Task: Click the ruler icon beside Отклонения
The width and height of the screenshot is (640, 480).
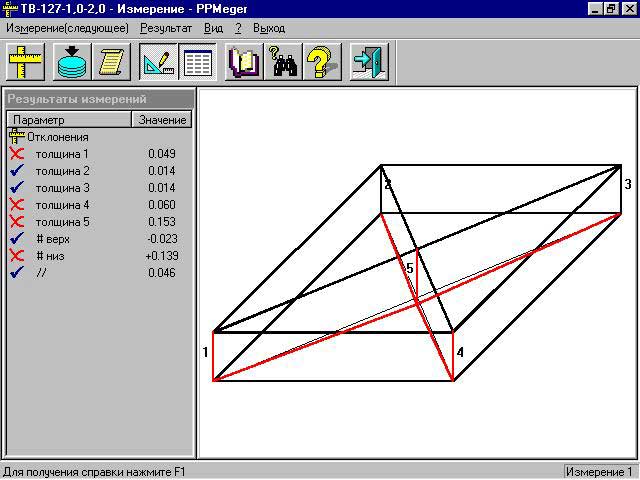Action: click(16, 136)
